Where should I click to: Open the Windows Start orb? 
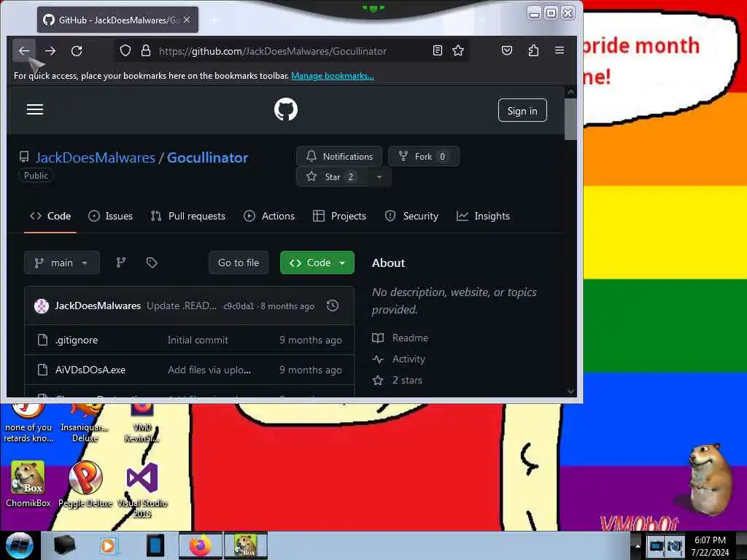click(x=19, y=545)
